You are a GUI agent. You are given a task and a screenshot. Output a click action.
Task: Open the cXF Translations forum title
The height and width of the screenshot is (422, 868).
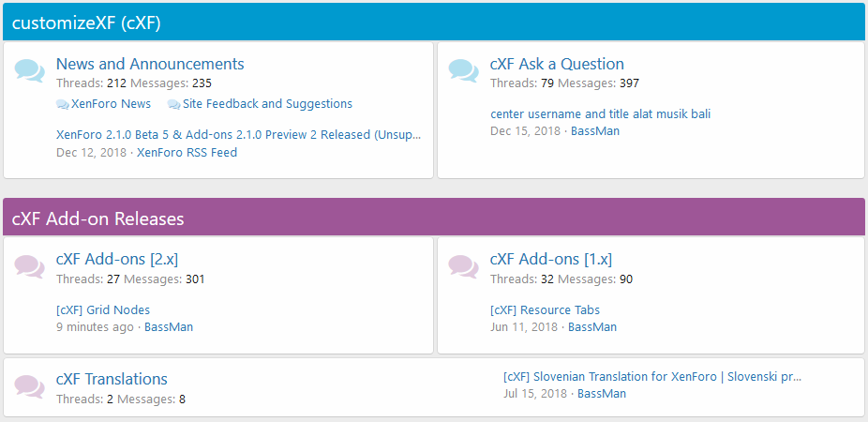[112, 379]
